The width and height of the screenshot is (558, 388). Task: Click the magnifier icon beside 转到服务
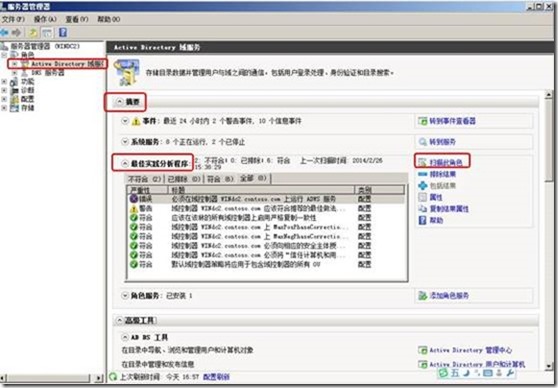(x=422, y=142)
